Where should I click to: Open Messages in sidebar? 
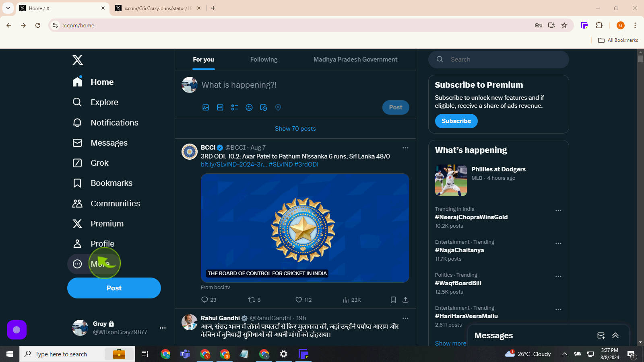pos(100,143)
